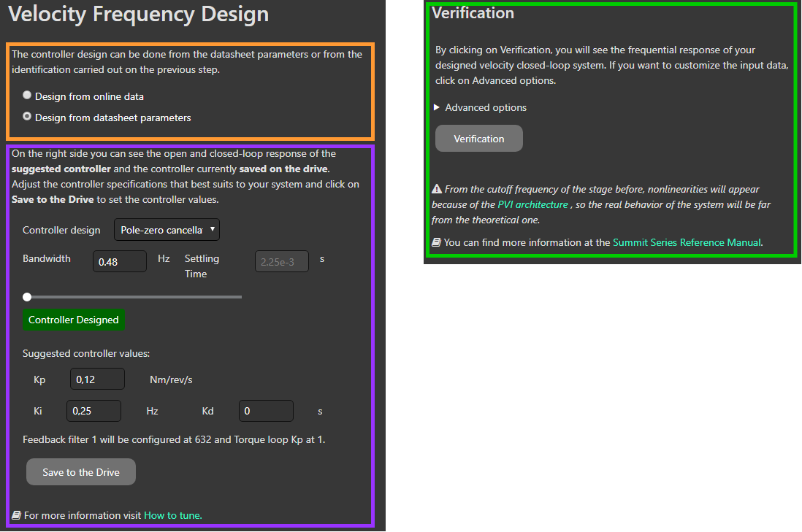Open Summit Series Reference Manual link
This screenshot has width=802, height=532.
[x=687, y=242]
